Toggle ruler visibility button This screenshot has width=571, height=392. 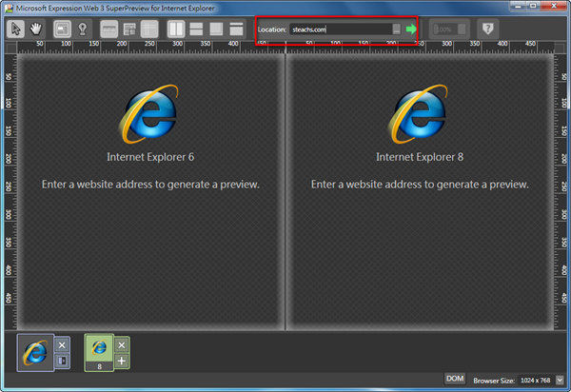click(108, 29)
